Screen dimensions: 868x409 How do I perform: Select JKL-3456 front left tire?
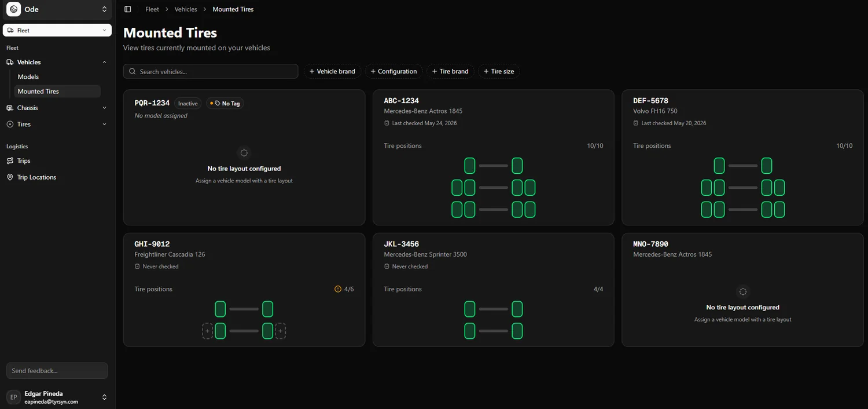click(470, 309)
